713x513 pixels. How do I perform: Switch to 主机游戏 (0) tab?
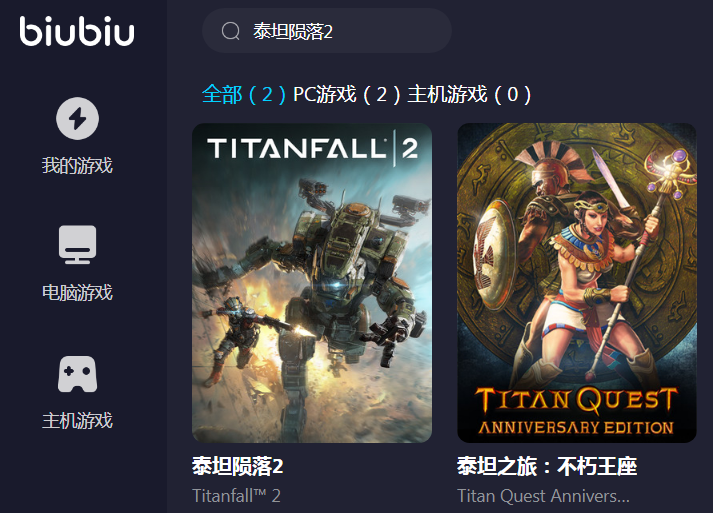[x=469, y=95]
